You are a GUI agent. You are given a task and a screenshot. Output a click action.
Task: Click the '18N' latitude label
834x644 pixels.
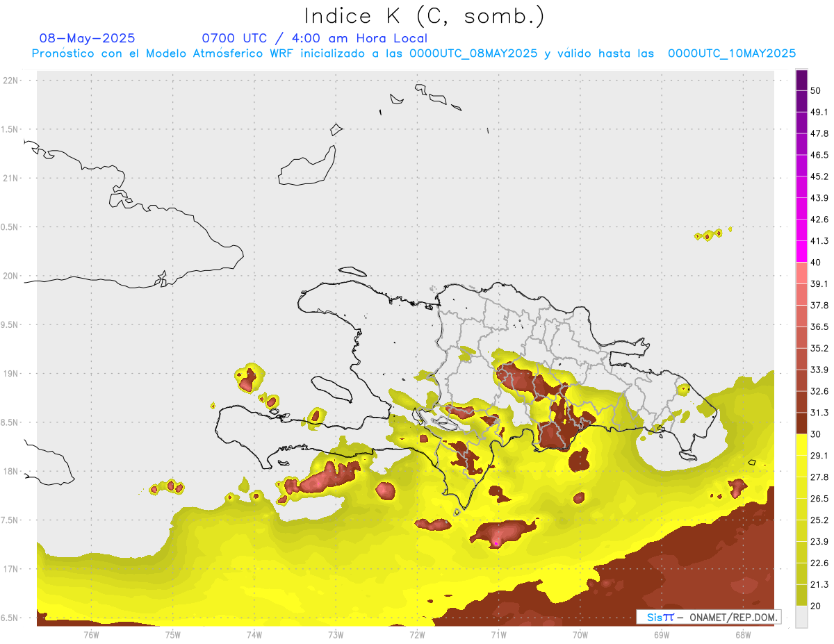10,472
